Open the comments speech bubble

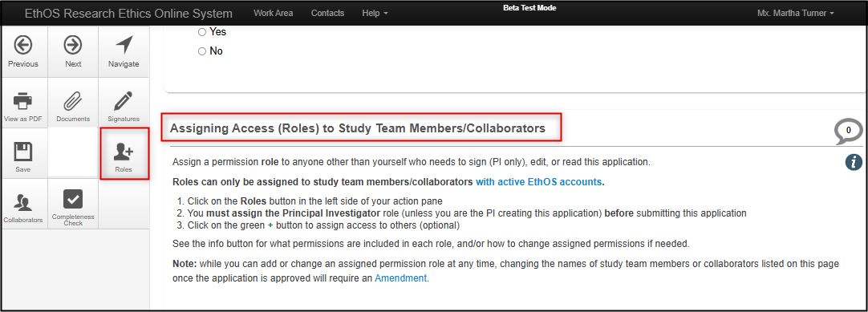click(848, 132)
